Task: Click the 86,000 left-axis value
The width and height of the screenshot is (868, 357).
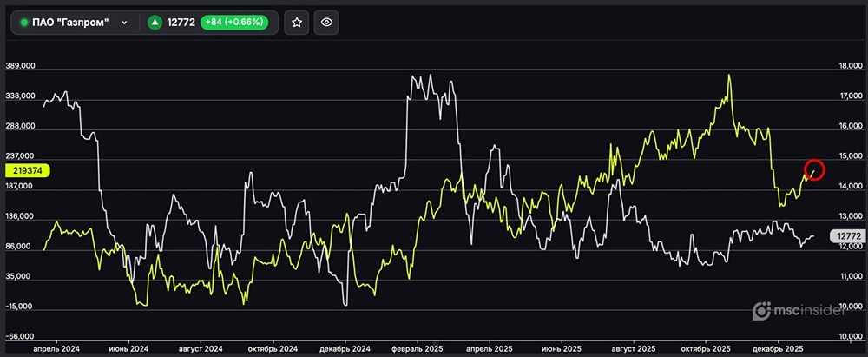Action: (x=19, y=248)
